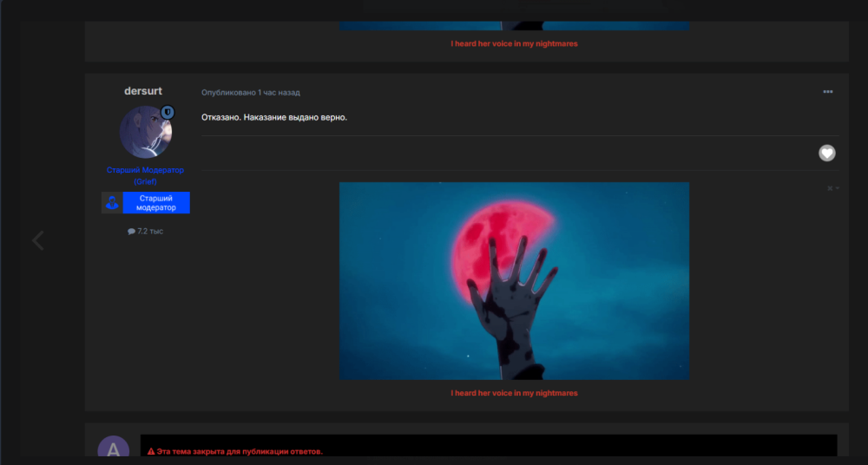Click the speech bubble post count icon

coord(131,232)
